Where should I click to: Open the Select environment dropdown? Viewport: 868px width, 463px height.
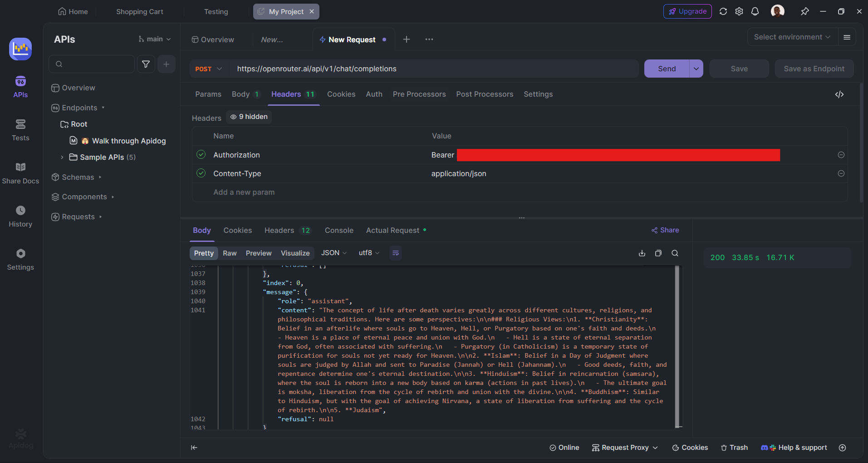point(792,37)
